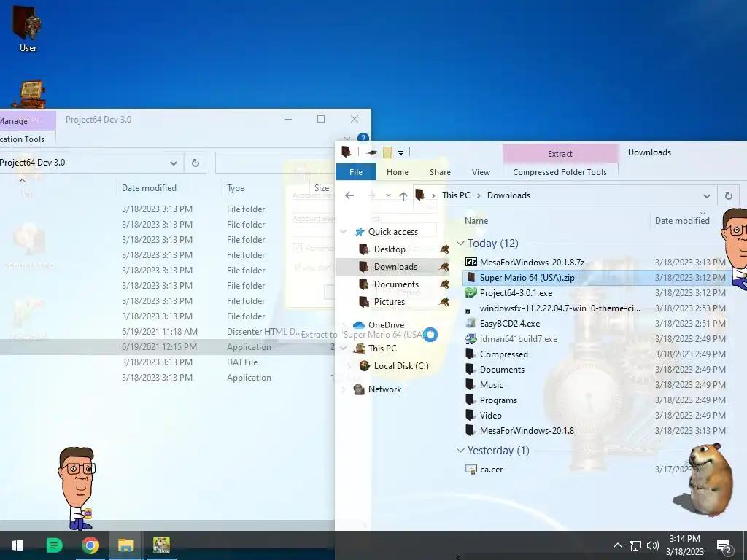Collapse the Quick access tree node
The image size is (747, 560).
pos(344,231)
